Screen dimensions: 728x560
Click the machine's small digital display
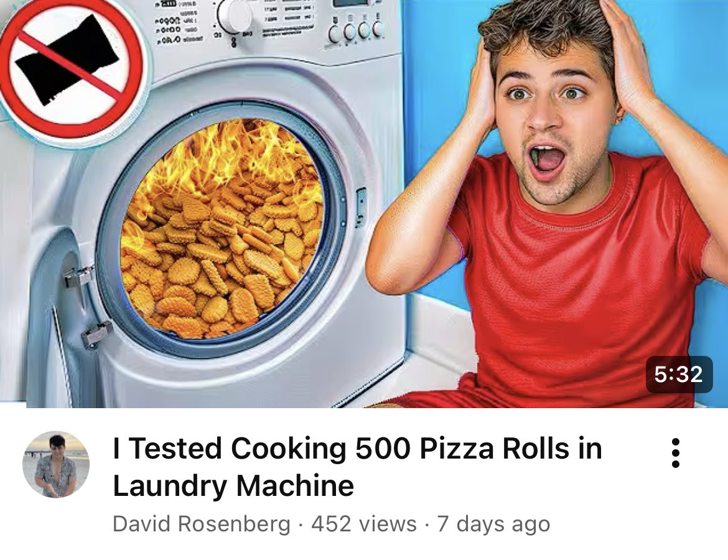coord(350,2)
